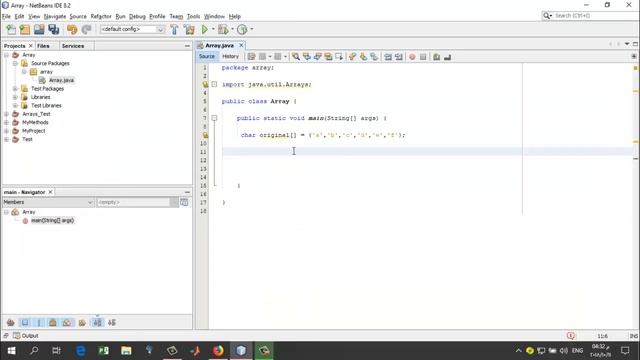Toggle Sort by Source in Navigator
This screenshot has width=640, height=360.
coord(112,323)
